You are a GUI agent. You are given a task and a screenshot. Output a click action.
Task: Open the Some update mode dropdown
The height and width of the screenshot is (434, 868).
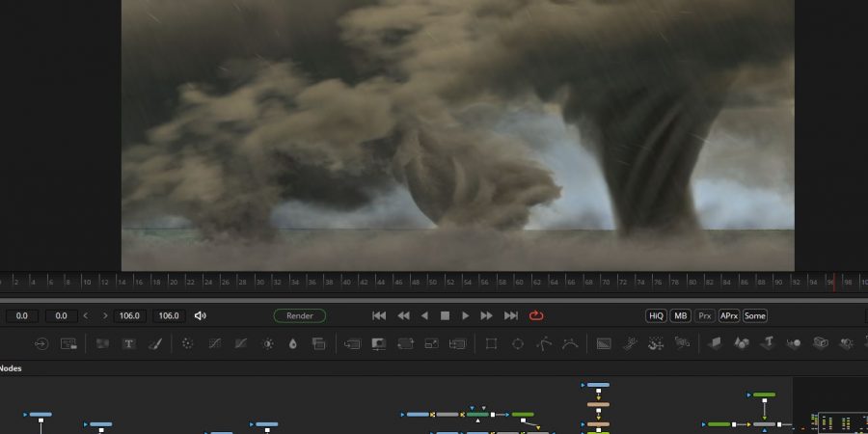[755, 315]
